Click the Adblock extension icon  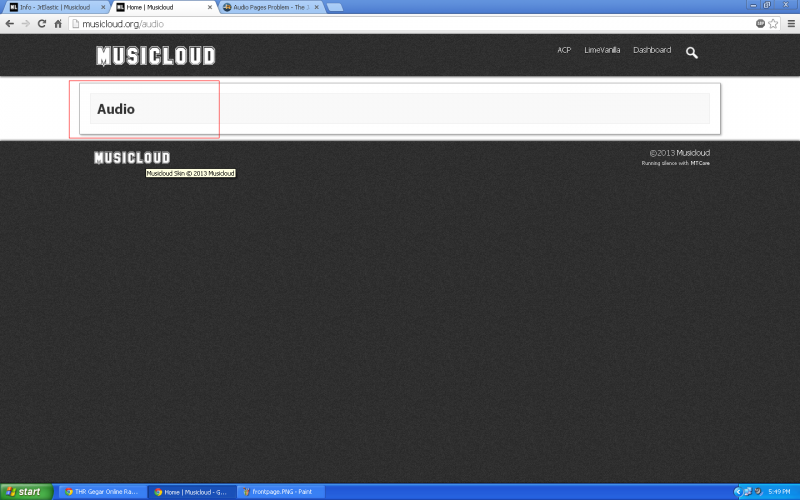coord(760,23)
